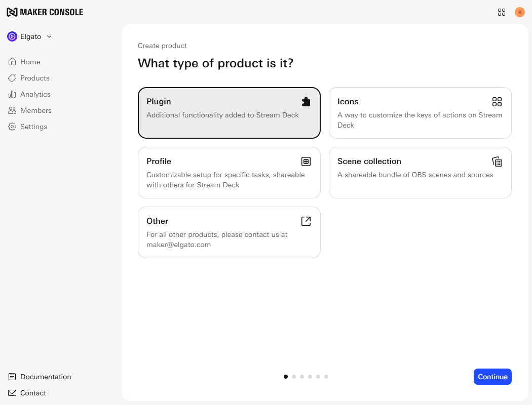Open the Documentation link
This screenshot has height=405, width=532.
[45, 377]
